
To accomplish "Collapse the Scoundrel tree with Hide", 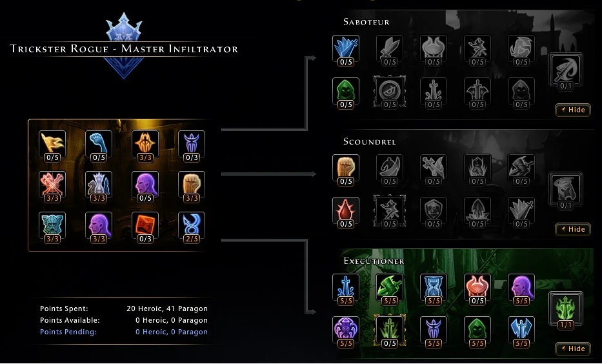I will (573, 229).
